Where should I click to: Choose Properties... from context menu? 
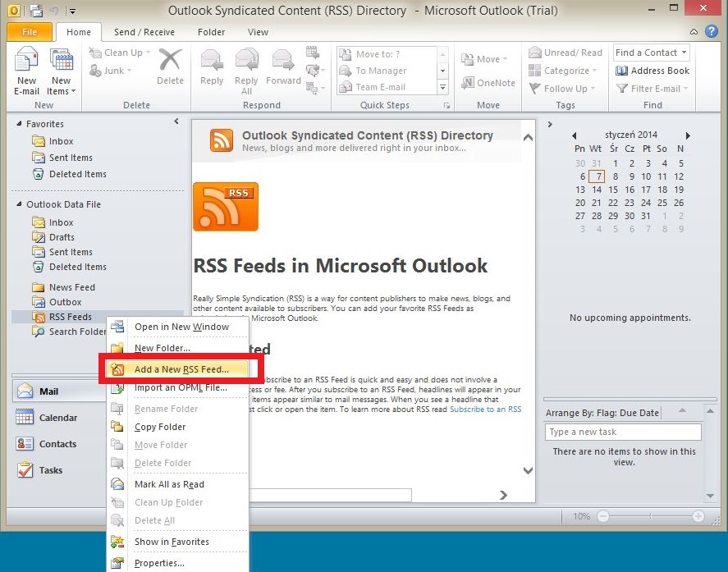178,563
